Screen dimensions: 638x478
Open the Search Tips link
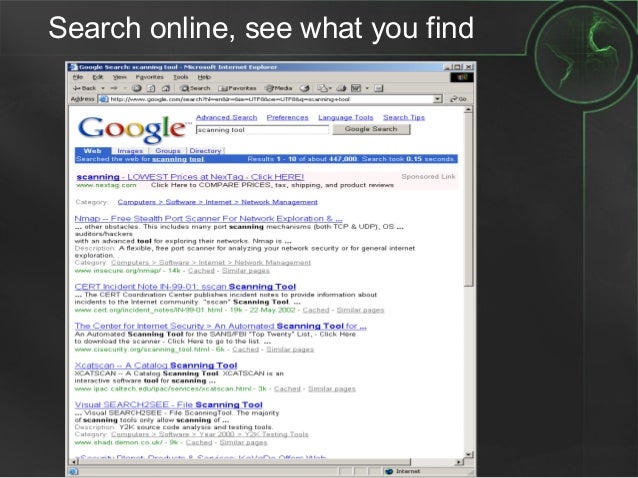coord(404,118)
